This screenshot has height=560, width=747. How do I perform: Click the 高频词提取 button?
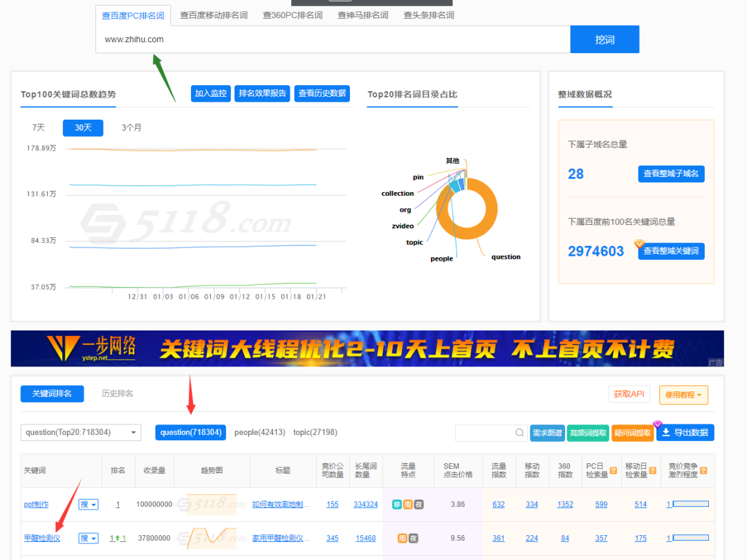pos(588,433)
